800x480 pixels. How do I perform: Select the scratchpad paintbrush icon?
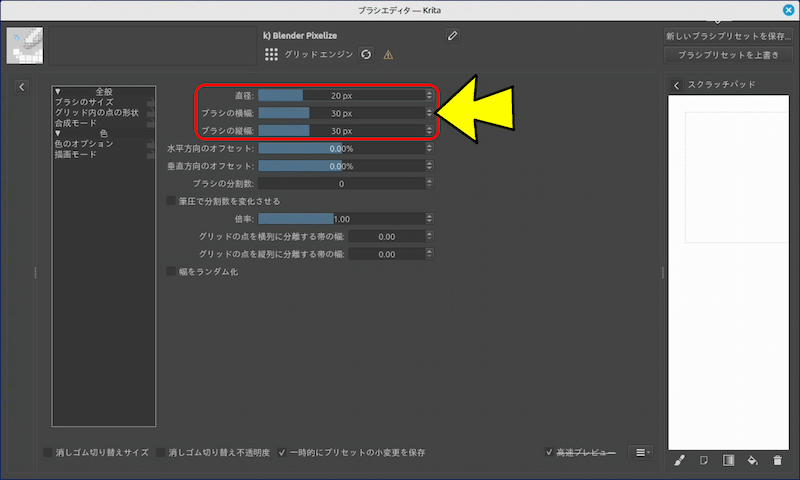point(679,460)
